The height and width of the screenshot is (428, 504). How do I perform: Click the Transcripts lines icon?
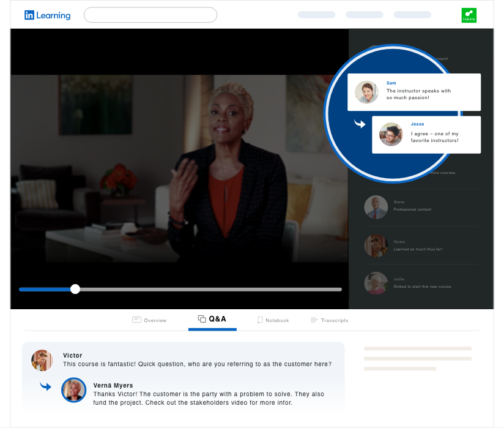coord(314,320)
